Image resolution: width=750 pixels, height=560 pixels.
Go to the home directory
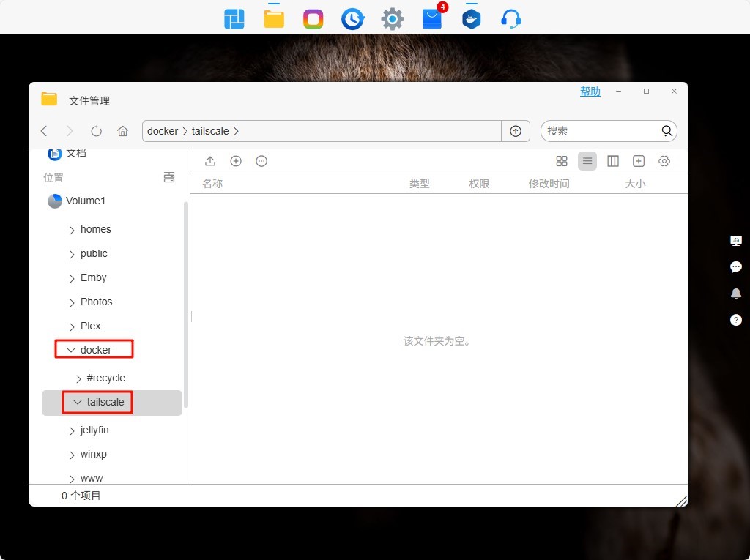[x=123, y=131]
